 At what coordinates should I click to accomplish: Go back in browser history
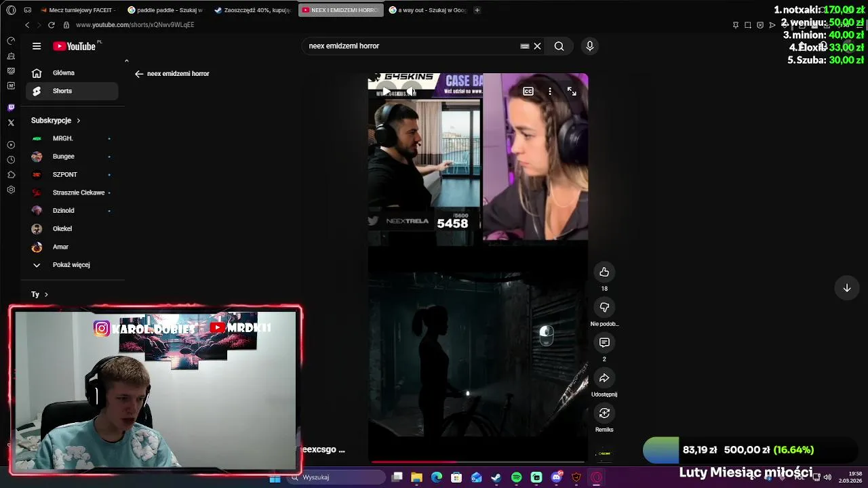[27, 25]
